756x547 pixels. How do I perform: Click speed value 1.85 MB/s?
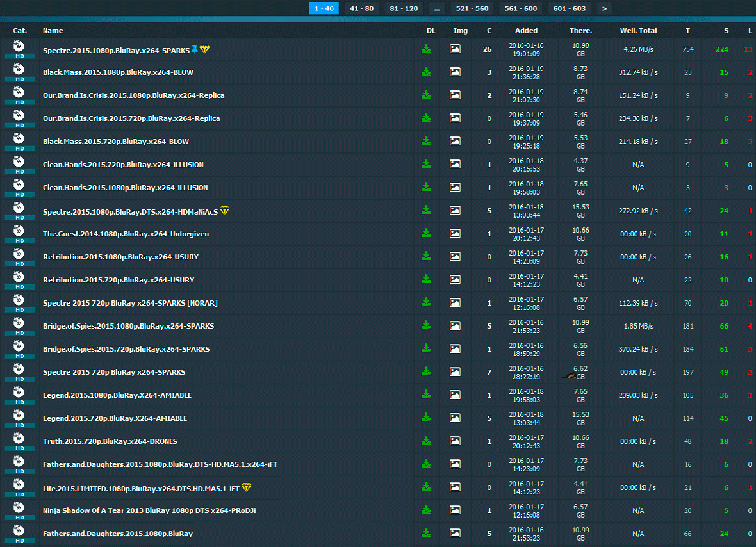pyautogui.click(x=638, y=326)
